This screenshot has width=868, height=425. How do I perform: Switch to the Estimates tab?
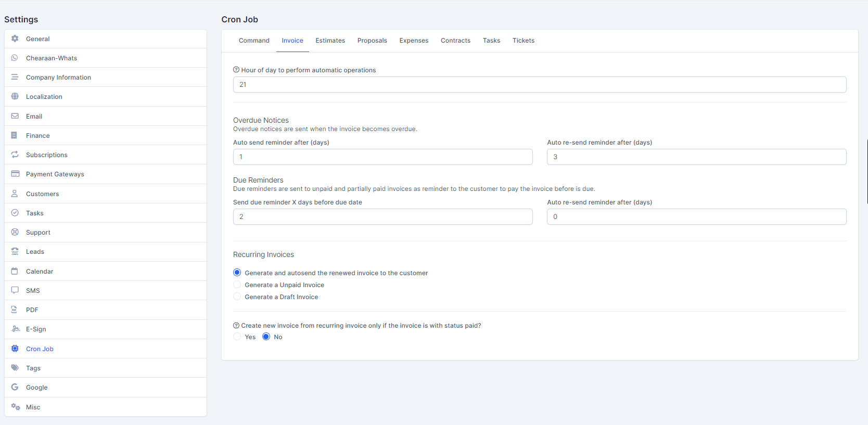(330, 41)
